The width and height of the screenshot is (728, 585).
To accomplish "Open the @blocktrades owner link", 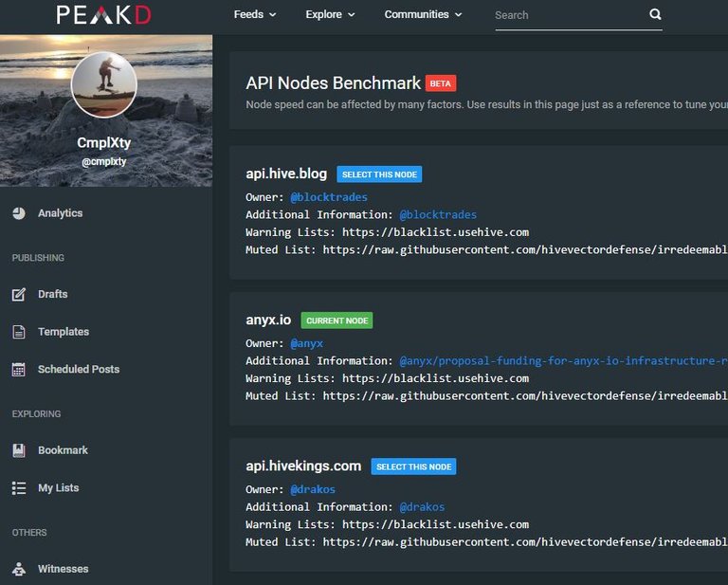I will 329,197.
